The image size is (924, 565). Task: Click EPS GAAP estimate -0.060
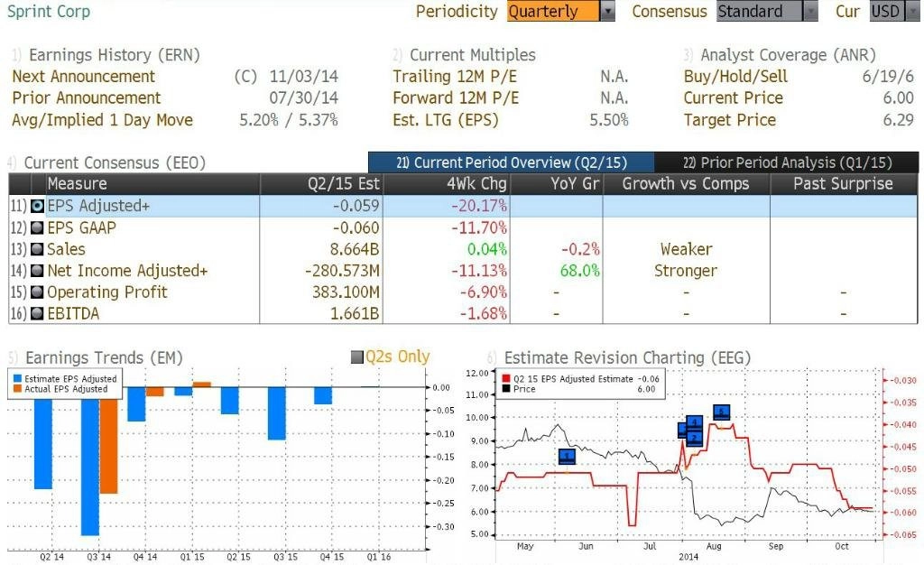click(356, 227)
